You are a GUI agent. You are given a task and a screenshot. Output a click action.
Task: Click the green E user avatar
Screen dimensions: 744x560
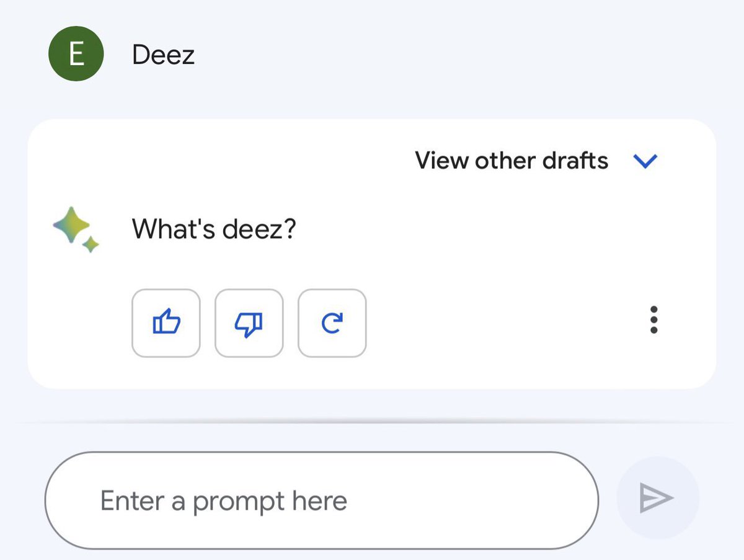coord(76,54)
